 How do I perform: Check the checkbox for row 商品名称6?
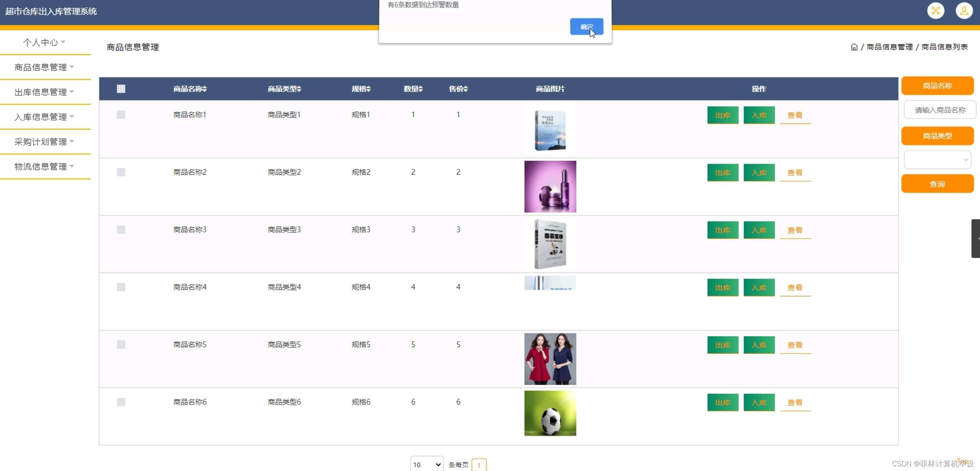(121, 402)
